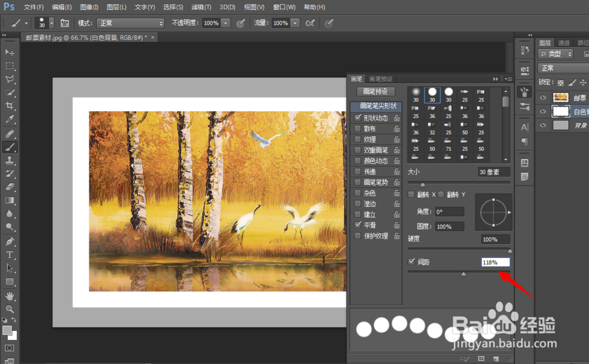This screenshot has height=364, width=589.
Task: Check 翻转 X flip checkbox
Action: pos(411,194)
